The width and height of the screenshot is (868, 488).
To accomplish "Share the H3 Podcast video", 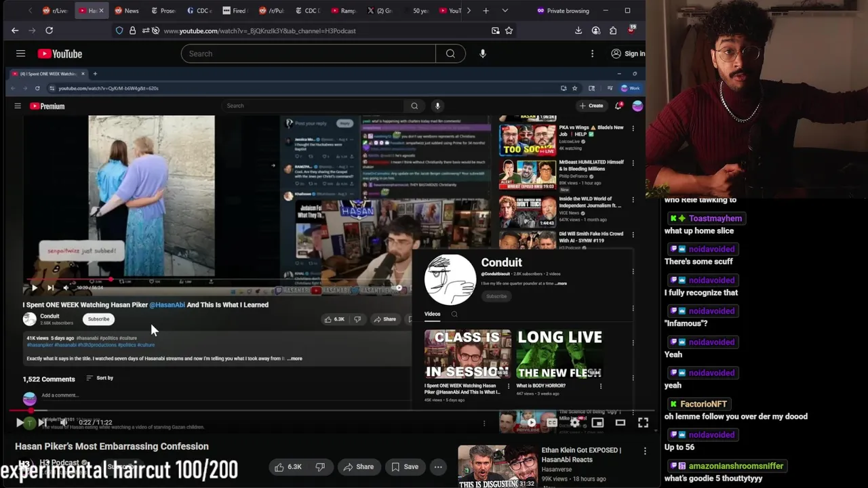I will tap(358, 466).
